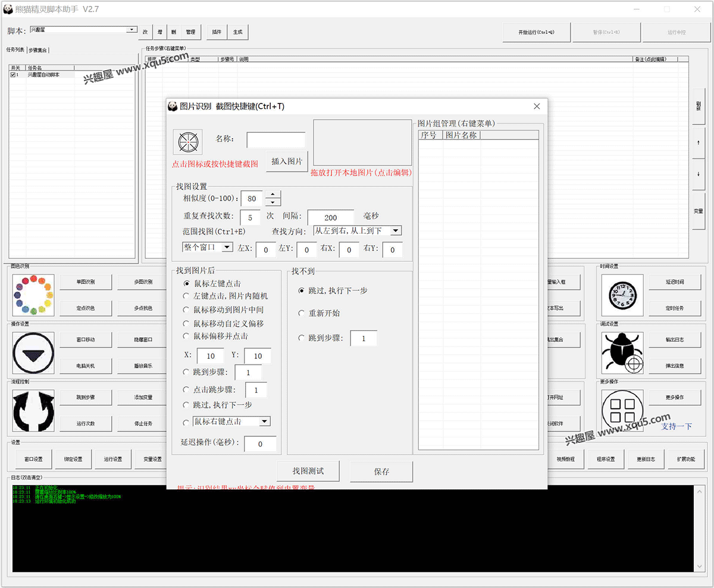Click the four-squares icon under 更多操作
The width and height of the screenshot is (714, 588).
point(622,411)
